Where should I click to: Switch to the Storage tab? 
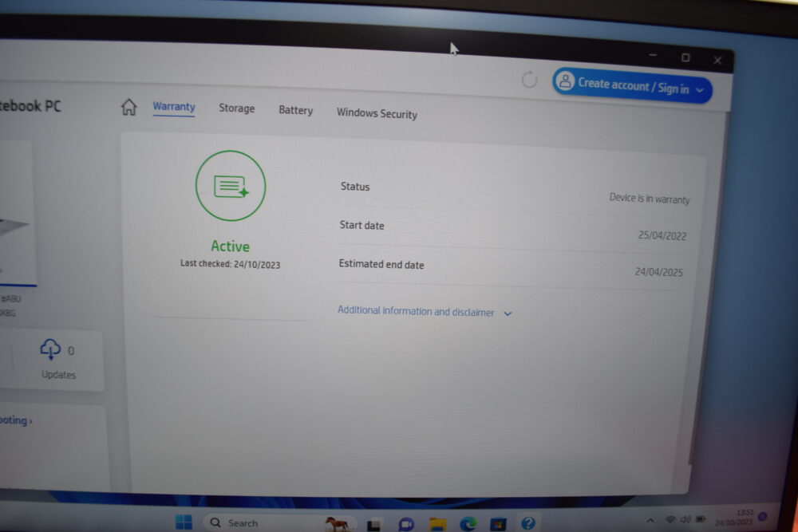(237, 108)
